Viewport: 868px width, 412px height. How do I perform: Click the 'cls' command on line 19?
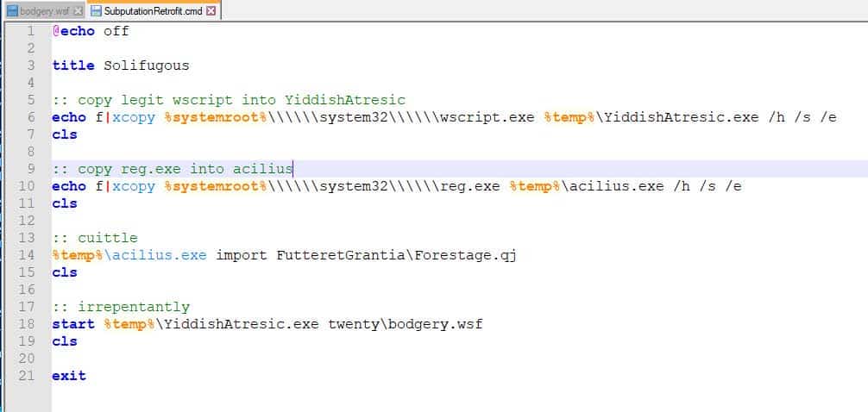65,341
